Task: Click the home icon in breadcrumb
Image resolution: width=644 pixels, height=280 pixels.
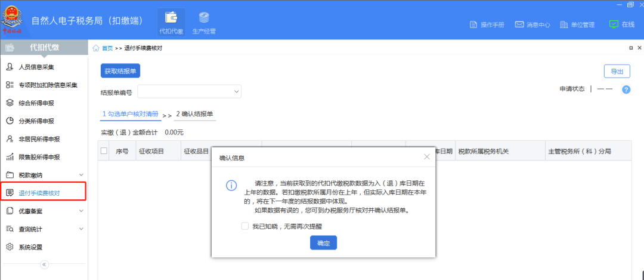Action: pos(96,48)
